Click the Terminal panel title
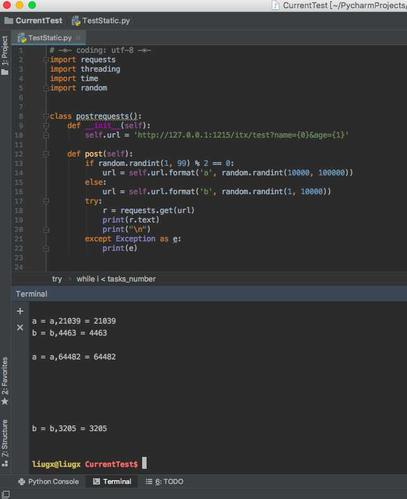This screenshot has width=407, height=499. pyautogui.click(x=32, y=294)
